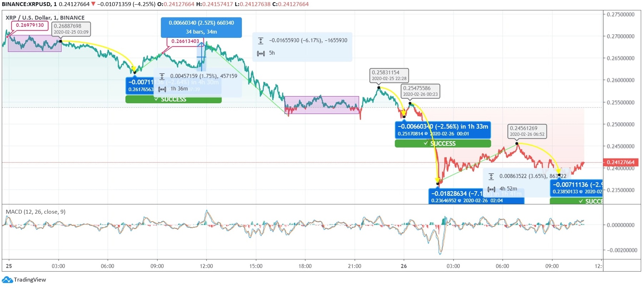The width and height of the screenshot is (644, 288).
Task: Select the 0.00457159 (1.75%) measurement label
Action: click(x=204, y=76)
